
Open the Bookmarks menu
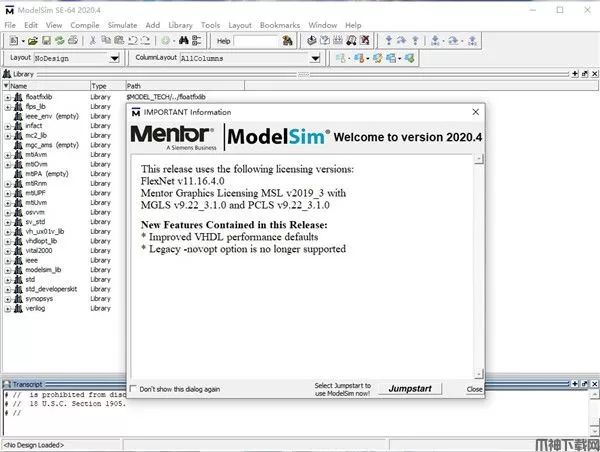coord(280,25)
